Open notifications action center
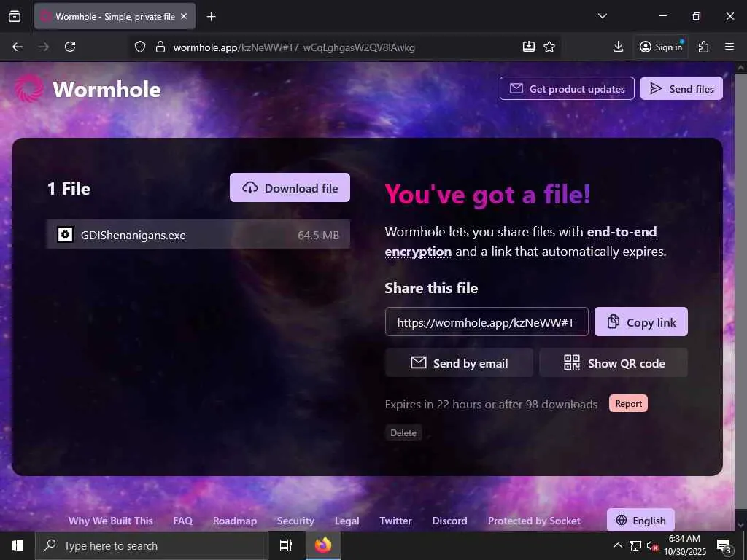The image size is (747, 560). click(x=724, y=545)
